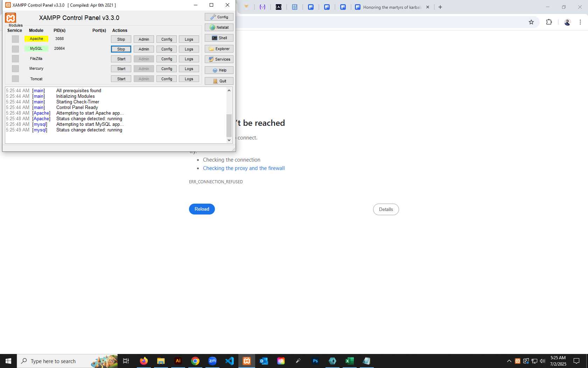Open XAMPP global Config with wrench icon
The image size is (588, 368).
click(x=219, y=17)
